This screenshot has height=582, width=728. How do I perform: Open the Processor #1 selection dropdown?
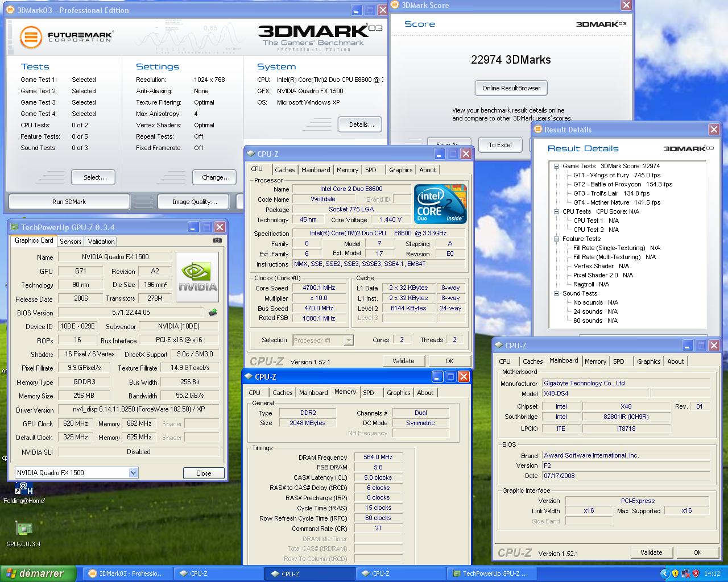pos(349,340)
